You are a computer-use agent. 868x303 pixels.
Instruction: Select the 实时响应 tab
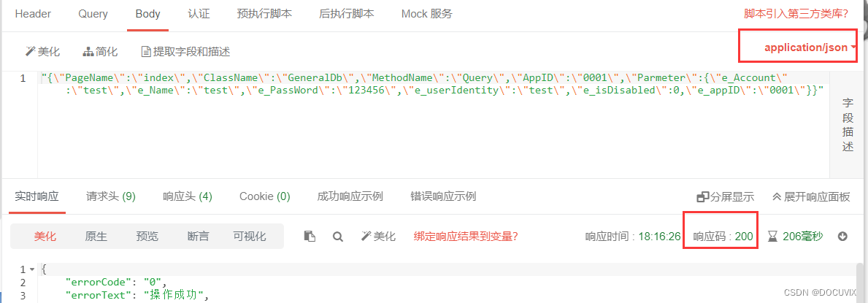pos(37,196)
